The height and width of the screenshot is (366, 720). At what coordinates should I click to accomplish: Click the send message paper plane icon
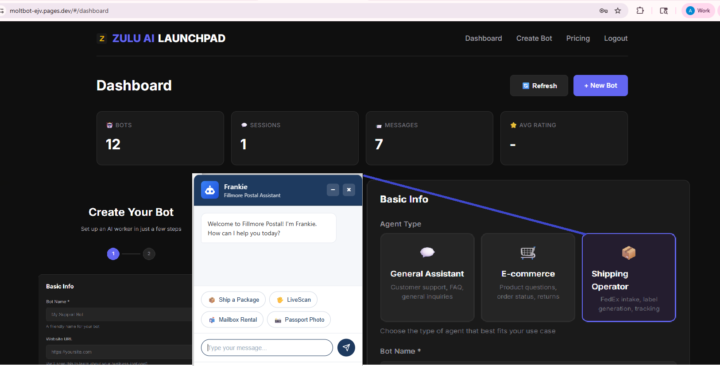coord(346,348)
